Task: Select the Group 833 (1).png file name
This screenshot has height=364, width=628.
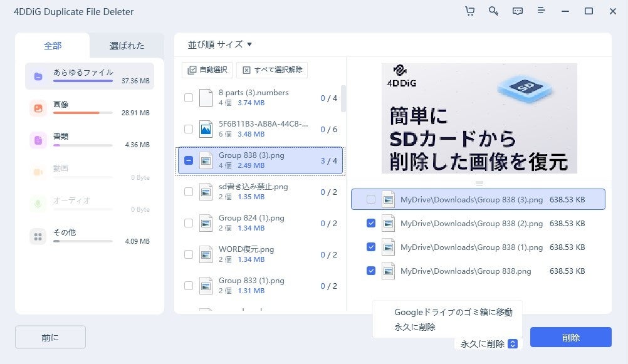Action: (251, 280)
